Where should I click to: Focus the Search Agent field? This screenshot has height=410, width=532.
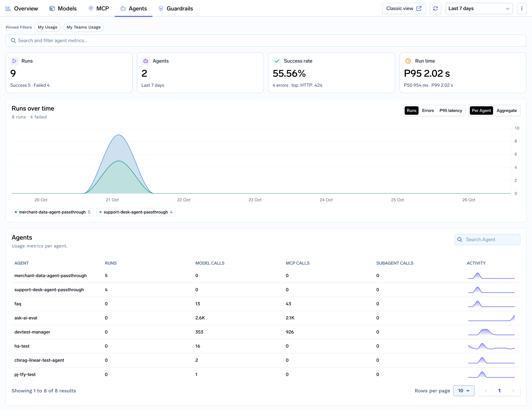[487, 240]
